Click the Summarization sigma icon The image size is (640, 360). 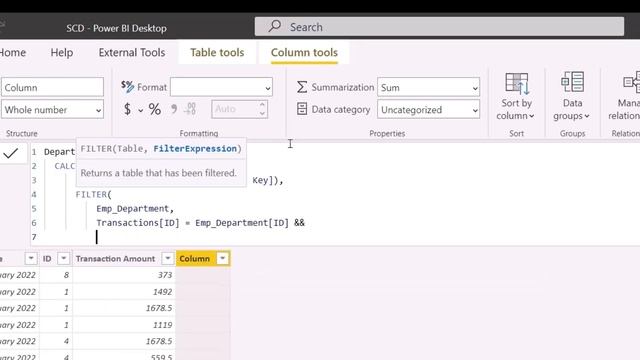(302, 87)
